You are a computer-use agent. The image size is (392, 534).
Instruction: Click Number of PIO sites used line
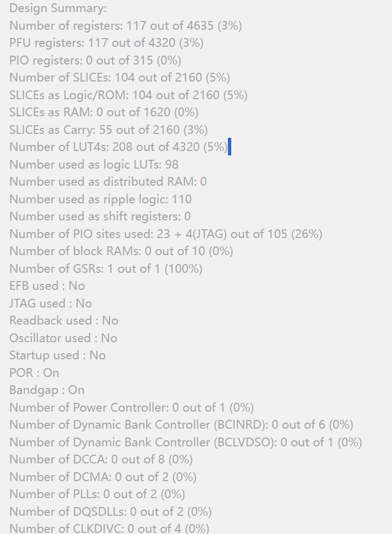click(x=166, y=234)
